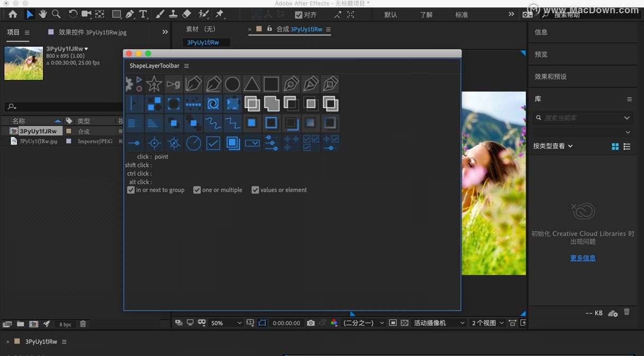The width and height of the screenshot is (644, 356).
Task: Choose the Hand tool
Action: 43,14
